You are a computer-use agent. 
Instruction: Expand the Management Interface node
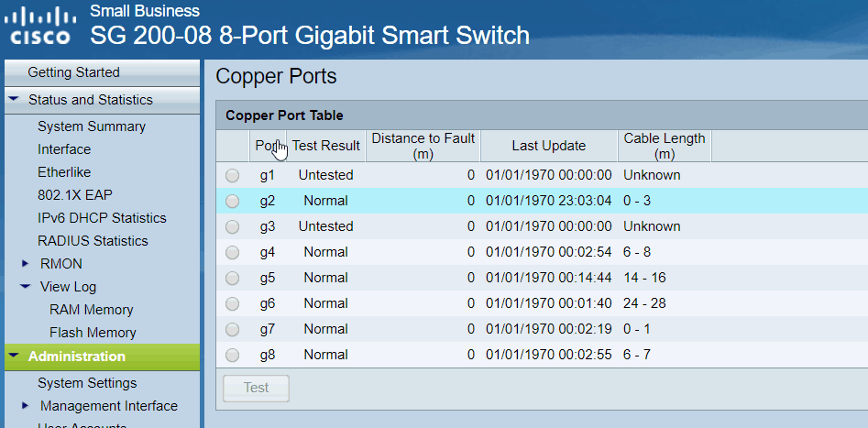coord(26,406)
